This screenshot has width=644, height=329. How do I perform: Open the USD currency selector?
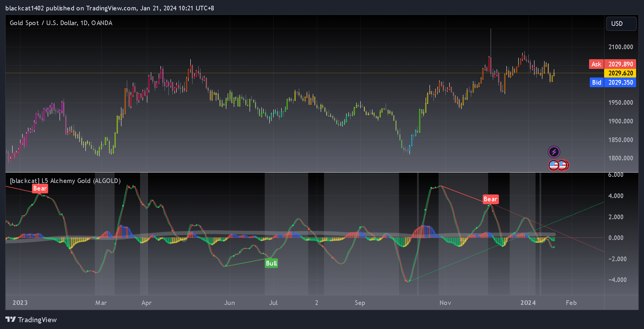tap(621, 24)
